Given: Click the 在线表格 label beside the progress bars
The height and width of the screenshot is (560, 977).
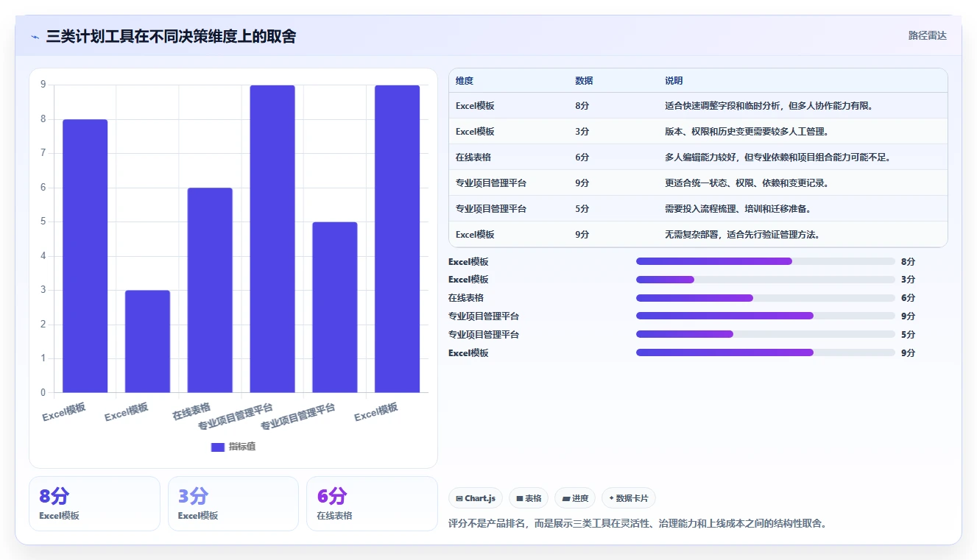Looking at the screenshot, I should (x=466, y=298).
